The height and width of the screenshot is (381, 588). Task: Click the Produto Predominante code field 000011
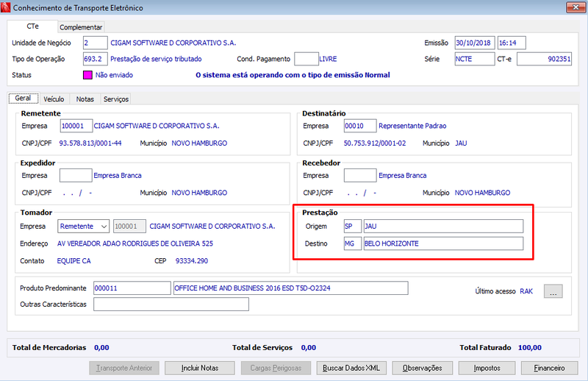pos(132,288)
